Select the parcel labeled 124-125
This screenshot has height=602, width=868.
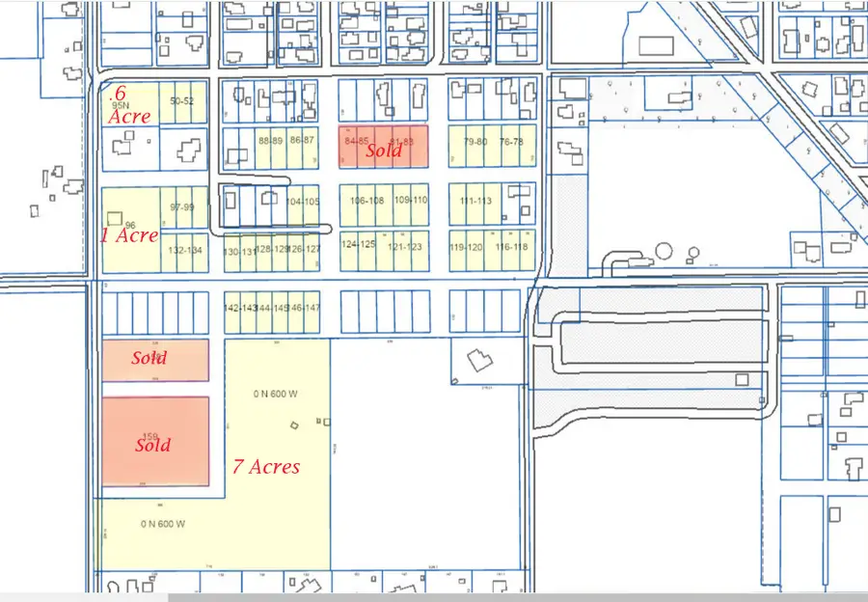point(357,245)
